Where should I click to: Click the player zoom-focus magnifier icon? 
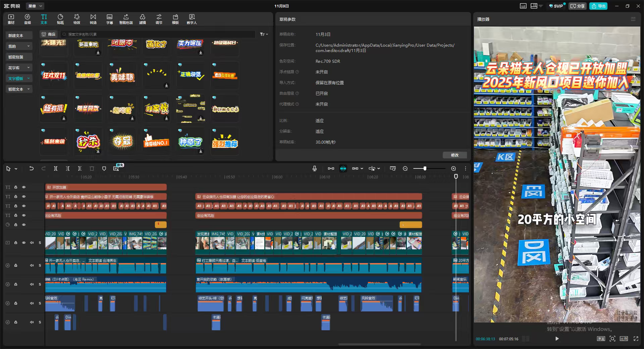tap(612, 339)
